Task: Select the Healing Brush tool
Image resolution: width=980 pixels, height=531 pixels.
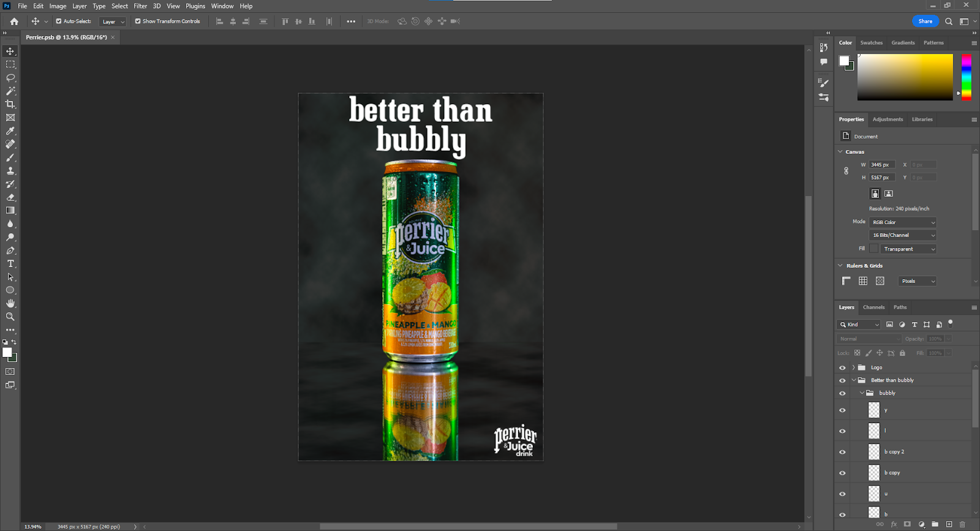Action: 10,144
